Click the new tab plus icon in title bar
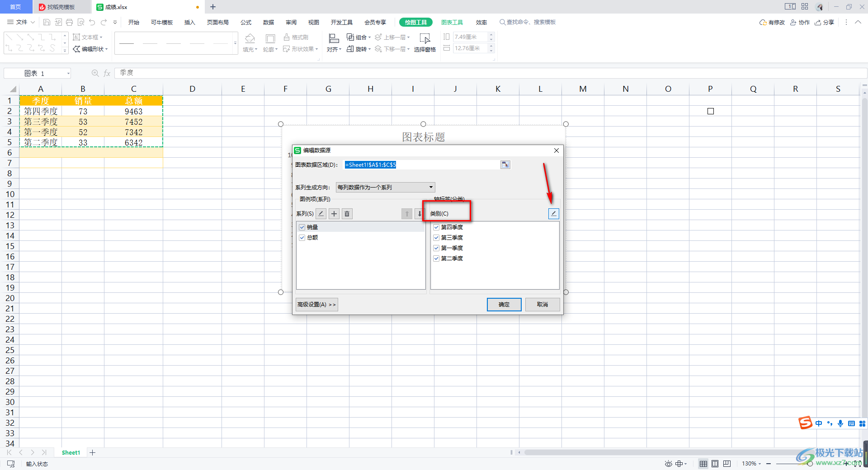This screenshot has width=868, height=470. pos(213,7)
